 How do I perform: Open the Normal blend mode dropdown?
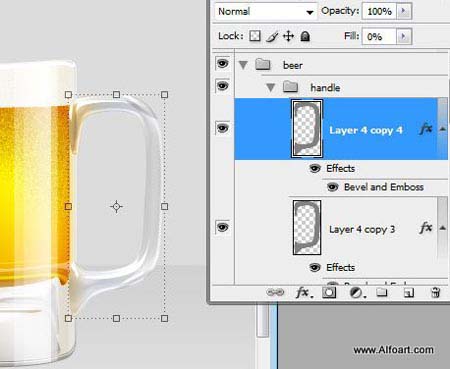(265, 11)
